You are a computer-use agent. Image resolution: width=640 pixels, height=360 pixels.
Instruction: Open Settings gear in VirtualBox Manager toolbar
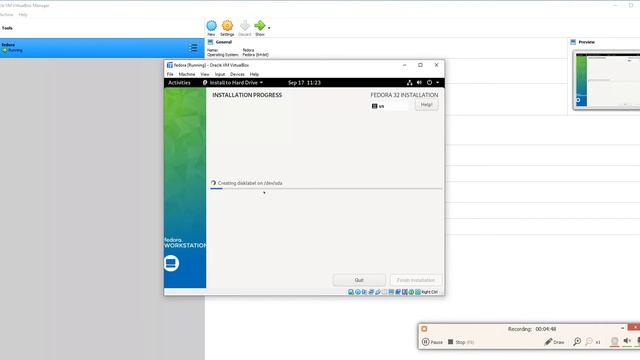[227, 26]
